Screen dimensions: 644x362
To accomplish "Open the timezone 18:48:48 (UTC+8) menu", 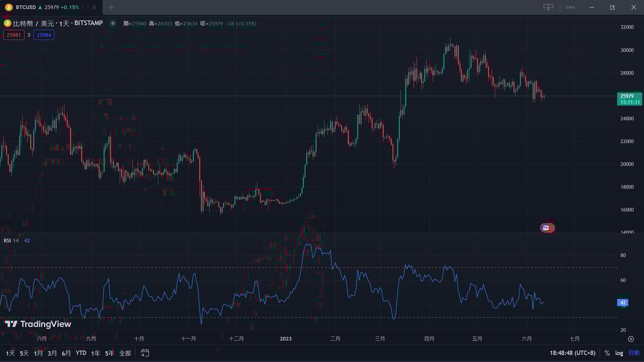I will pyautogui.click(x=572, y=353).
